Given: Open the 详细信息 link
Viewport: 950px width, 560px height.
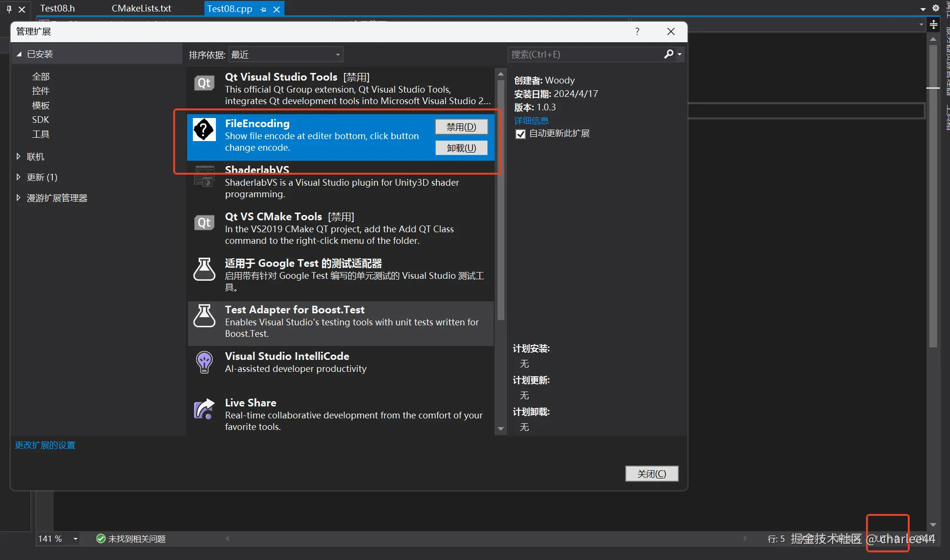Looking at the screenshot, I should pyautogui.click(x=531, y=120).
